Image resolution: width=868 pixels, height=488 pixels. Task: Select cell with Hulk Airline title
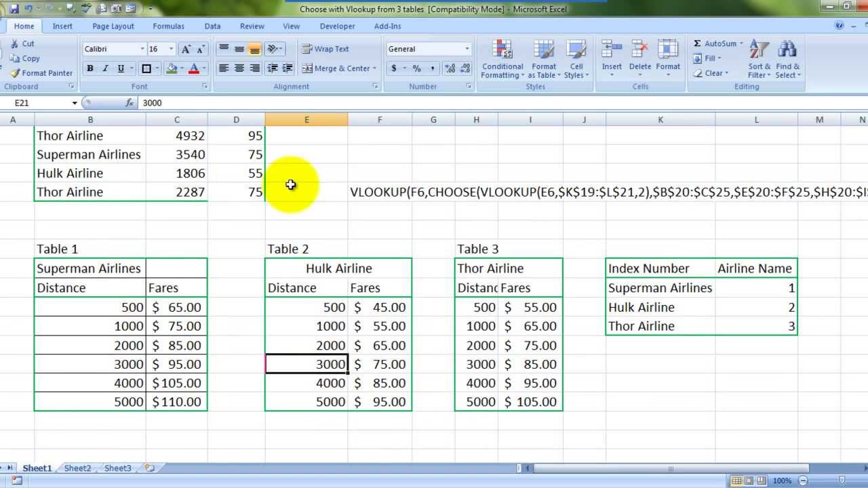(x=338, y=268)
